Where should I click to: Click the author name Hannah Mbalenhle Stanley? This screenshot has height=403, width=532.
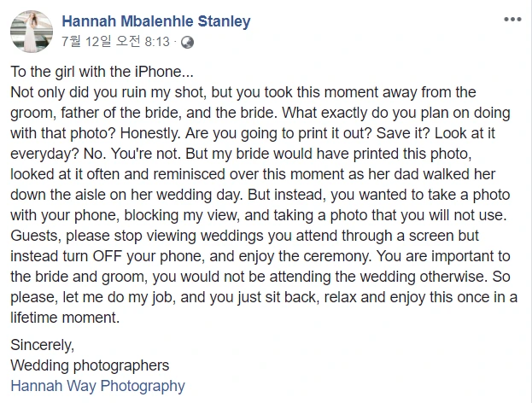point(157,22)
